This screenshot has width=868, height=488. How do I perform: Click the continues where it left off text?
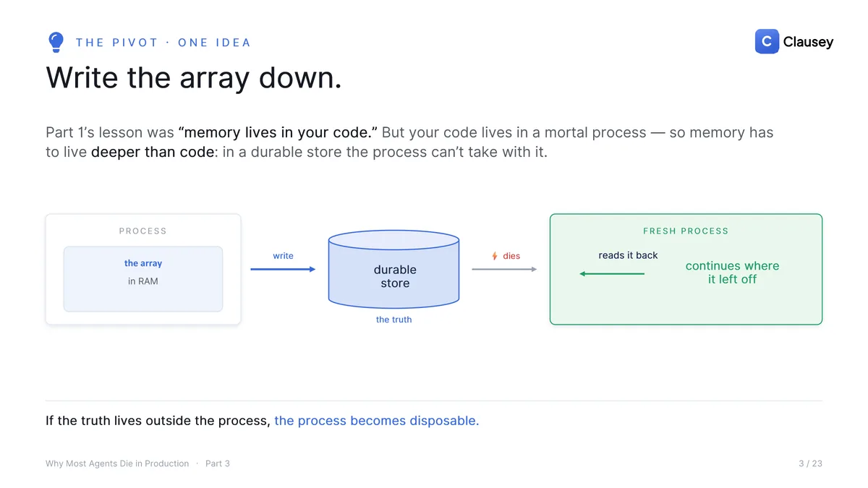732,273
